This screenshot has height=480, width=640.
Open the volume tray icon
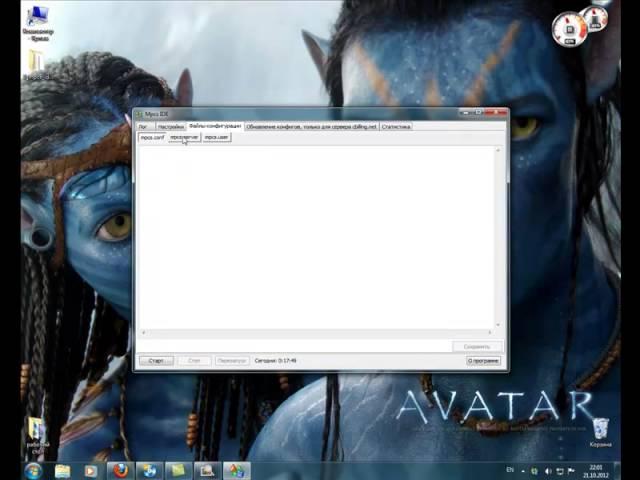[548, 471]
